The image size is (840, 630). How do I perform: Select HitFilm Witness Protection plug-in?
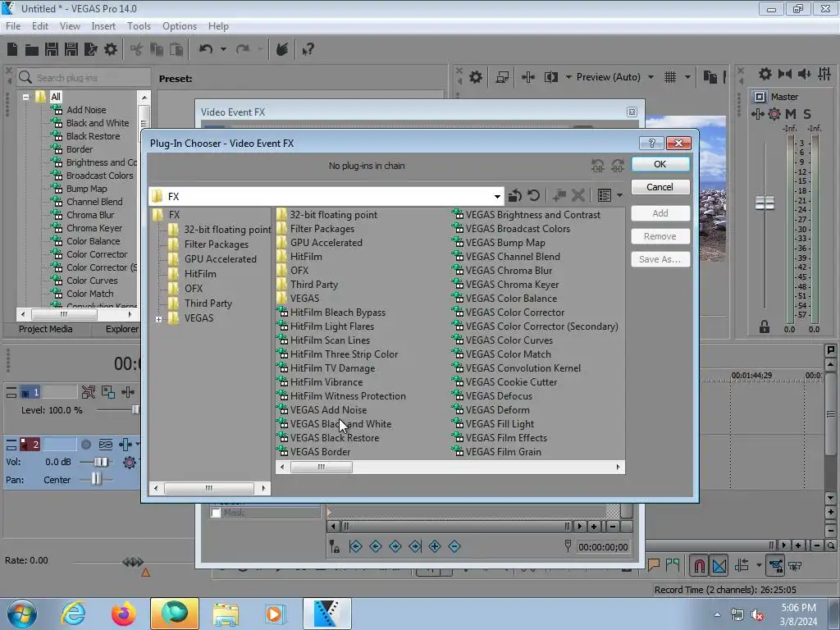(x=348, y=396)
